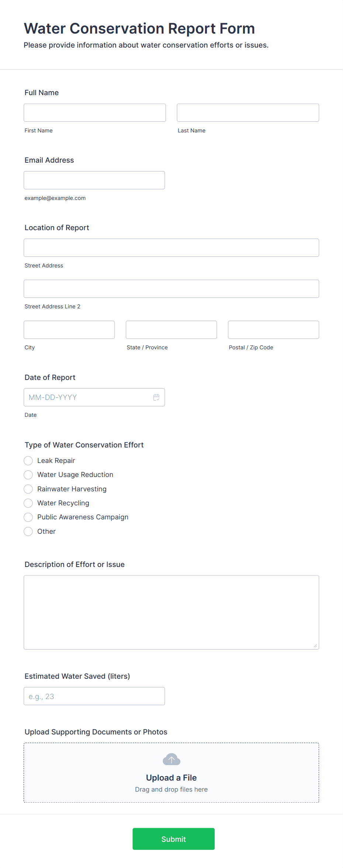Click into the Last Name field

click(248, 113)
